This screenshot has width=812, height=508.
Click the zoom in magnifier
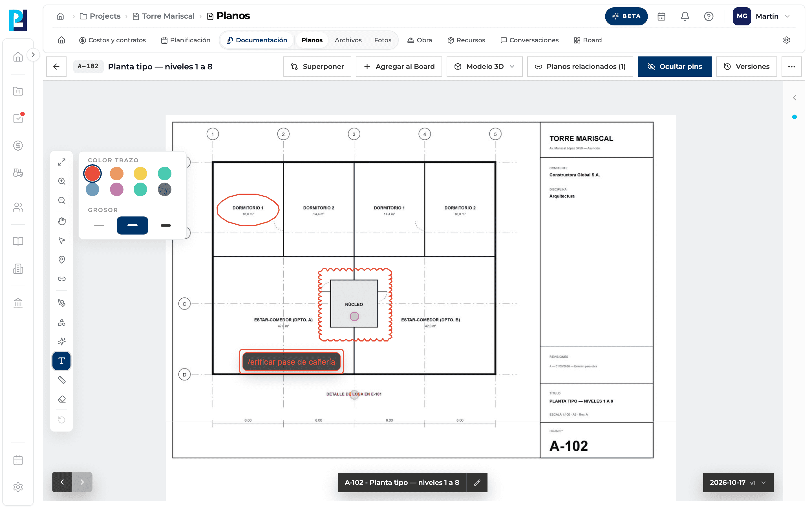(x=61, y=181)
